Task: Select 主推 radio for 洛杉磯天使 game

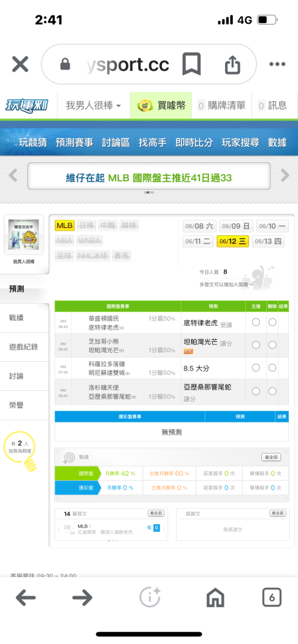Action: pos(256,392)
